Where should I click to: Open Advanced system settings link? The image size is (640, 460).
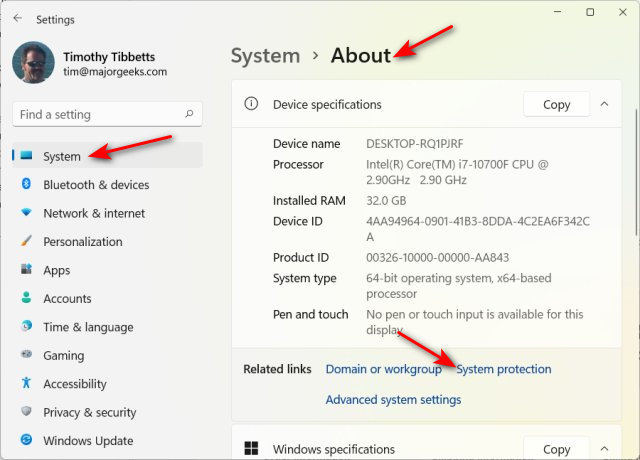pyautogui.click(x=393, y=400)
